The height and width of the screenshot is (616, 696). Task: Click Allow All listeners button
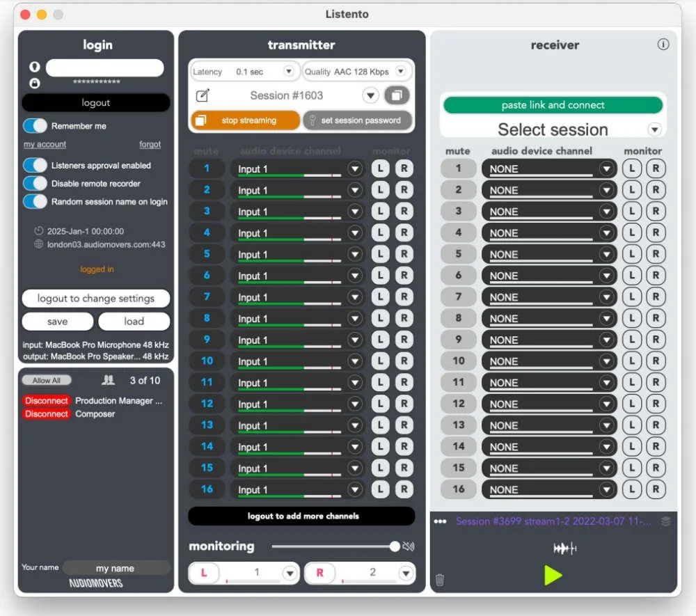[47, 380]
